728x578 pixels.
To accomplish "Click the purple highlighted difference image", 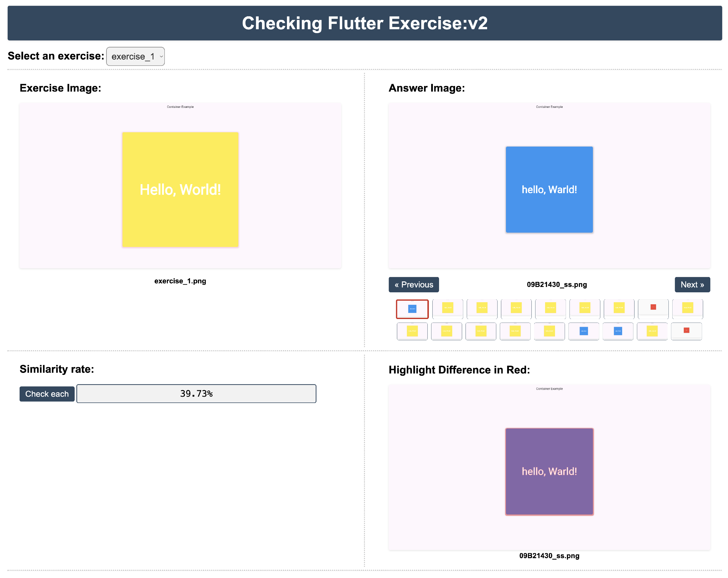I will pyautogui.click(x=549, y=471).
